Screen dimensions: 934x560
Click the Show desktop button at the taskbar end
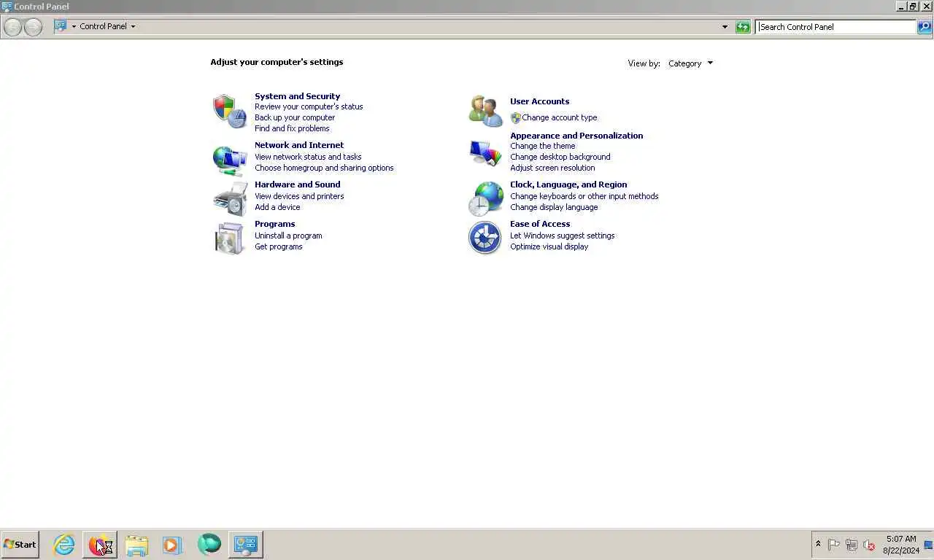(929, 545)
